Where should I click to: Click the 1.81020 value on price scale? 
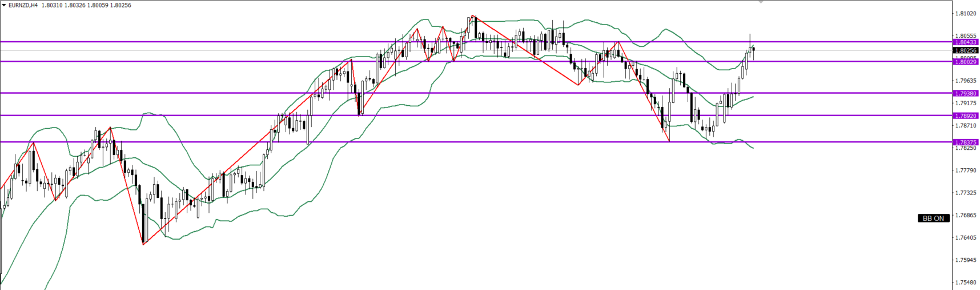point(965,14)
